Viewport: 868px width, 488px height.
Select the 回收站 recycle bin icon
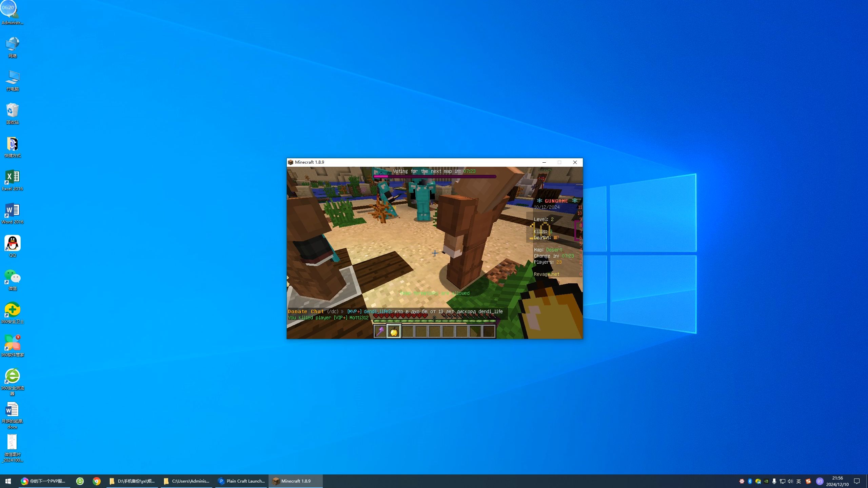[13, 114]
